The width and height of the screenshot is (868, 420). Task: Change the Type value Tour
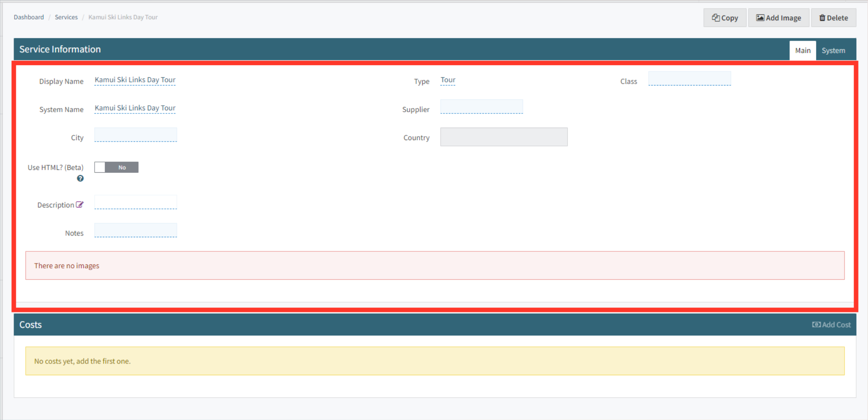pos(448,80)
